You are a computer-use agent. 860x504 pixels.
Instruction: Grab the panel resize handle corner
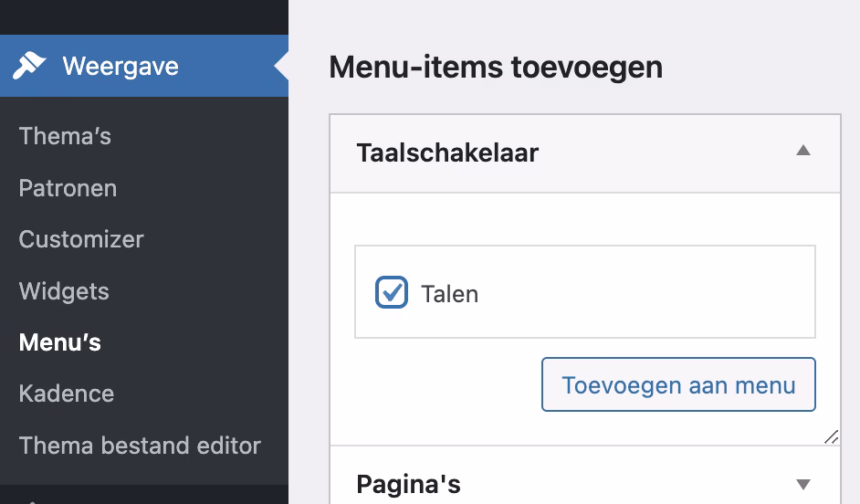tap(832, 437)
